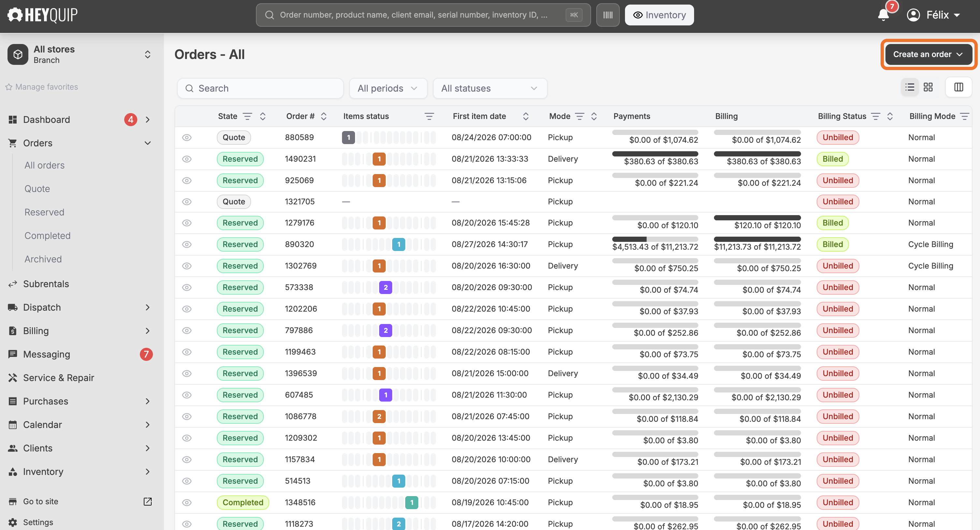Screen dimensions: 980x530
Task: Toggle eye icon for order 1348516
Action: 186,502
